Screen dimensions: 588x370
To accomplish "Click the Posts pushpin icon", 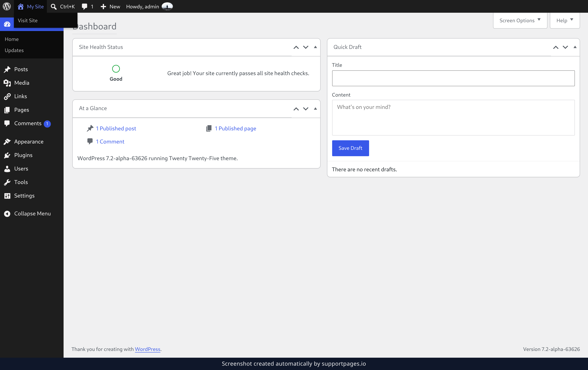I will point(7,69).
